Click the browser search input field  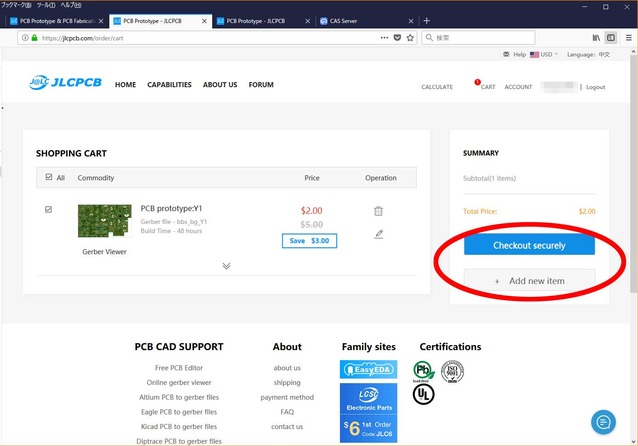point(478,38)
